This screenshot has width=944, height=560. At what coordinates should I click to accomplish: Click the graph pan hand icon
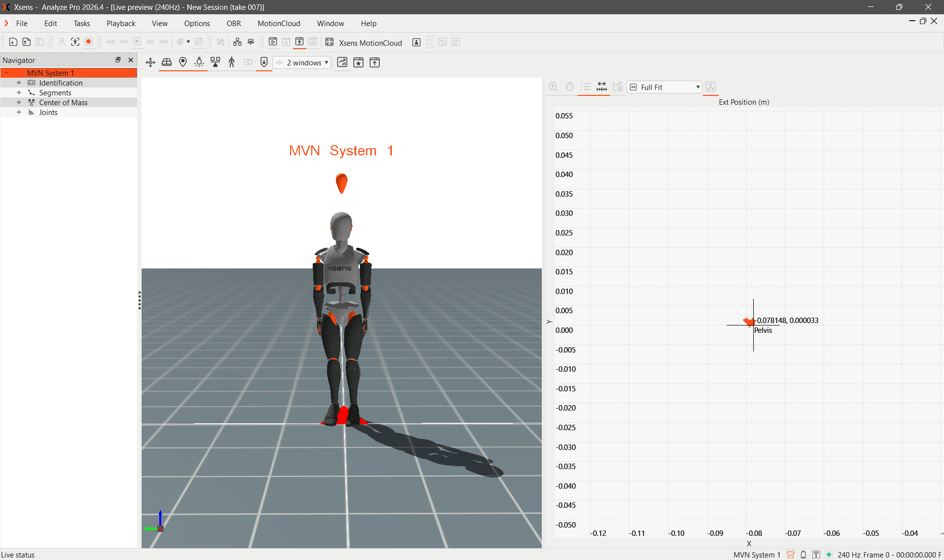569,87
